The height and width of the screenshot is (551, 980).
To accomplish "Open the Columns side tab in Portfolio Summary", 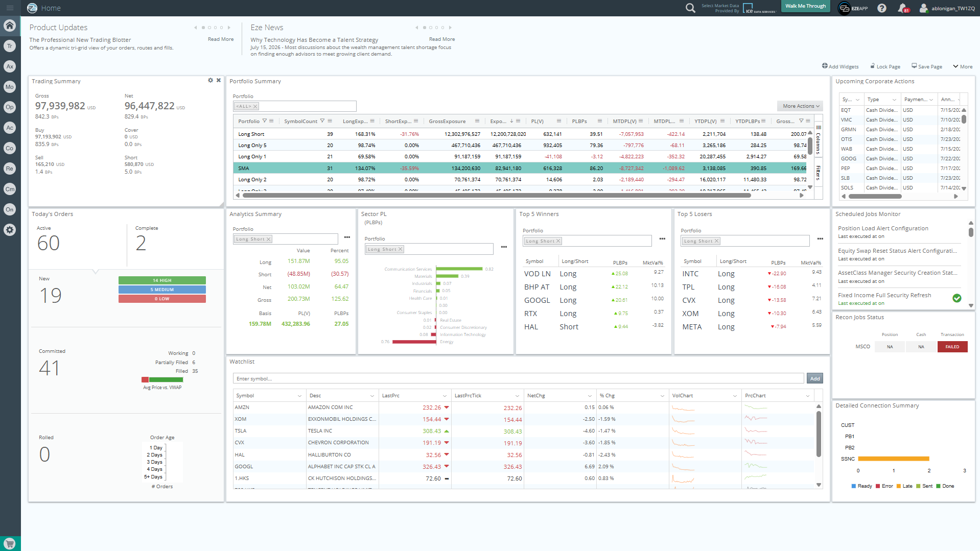I will click(x=818, y=140).
